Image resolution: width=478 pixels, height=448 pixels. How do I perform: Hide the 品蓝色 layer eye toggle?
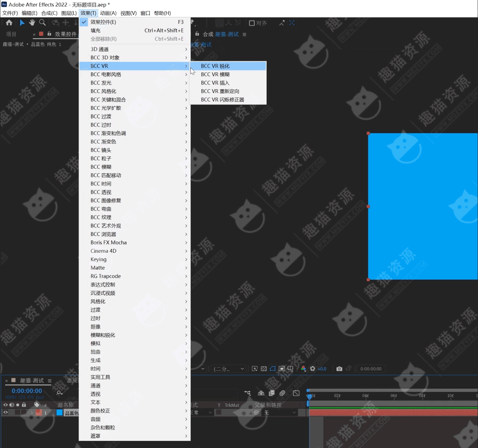point(6,413)
